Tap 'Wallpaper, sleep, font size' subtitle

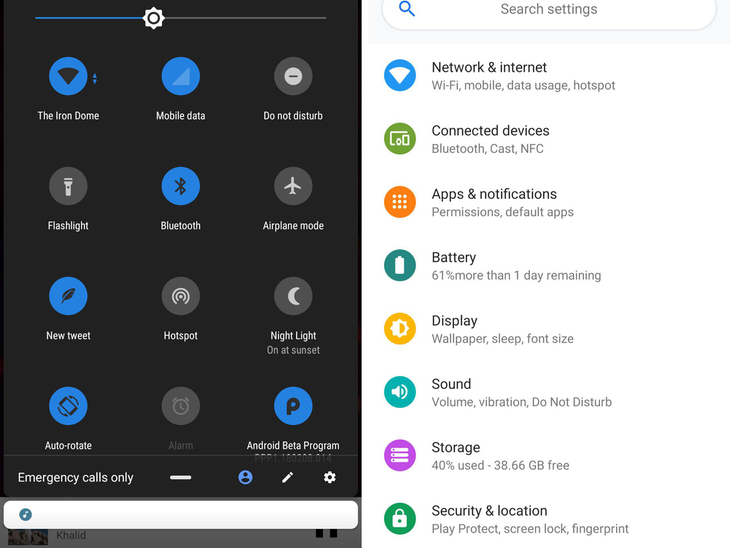(x=502, y=339)
